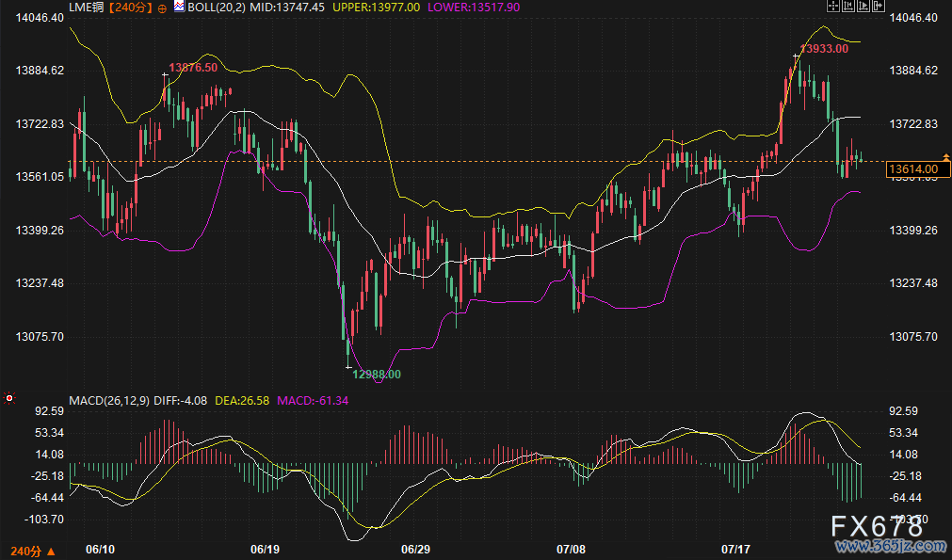Image resolution: width=952 pixels, height=560 pixels.
Task: Click the DIFF:-4.08 value
Action: (x=180, y=400)
